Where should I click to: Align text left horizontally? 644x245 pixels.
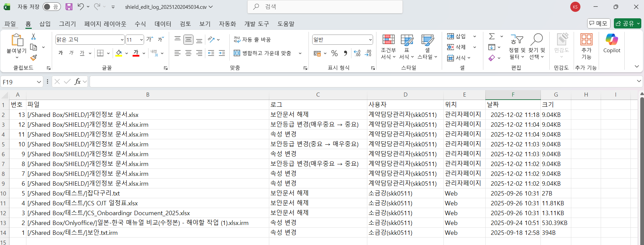click(178, 53)
